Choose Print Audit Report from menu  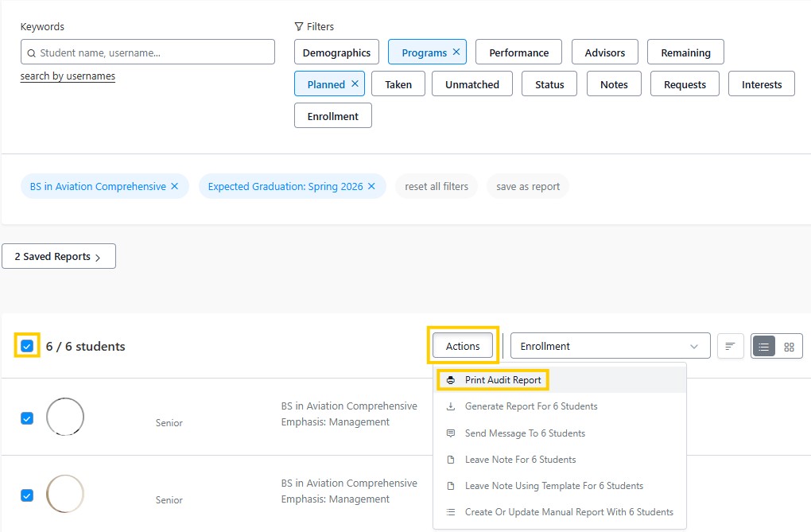(560, 380)
